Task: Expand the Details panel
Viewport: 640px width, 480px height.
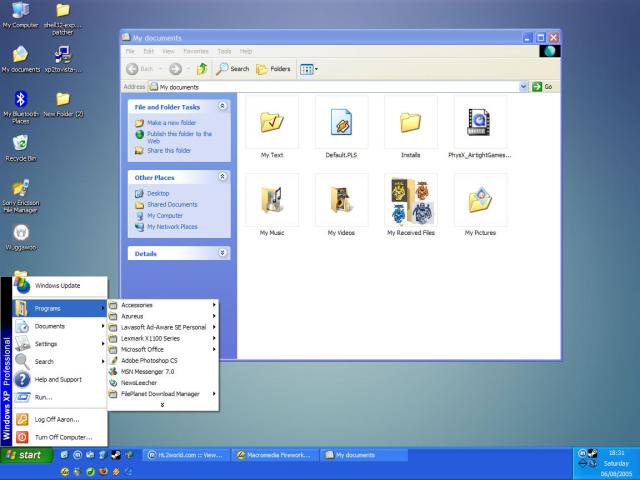Action: (222, 253)
